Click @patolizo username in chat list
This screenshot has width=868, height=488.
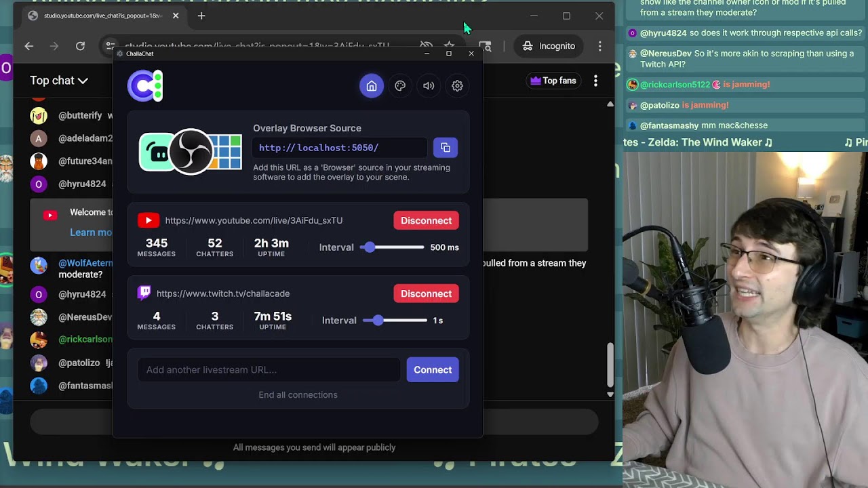[79, 363]
